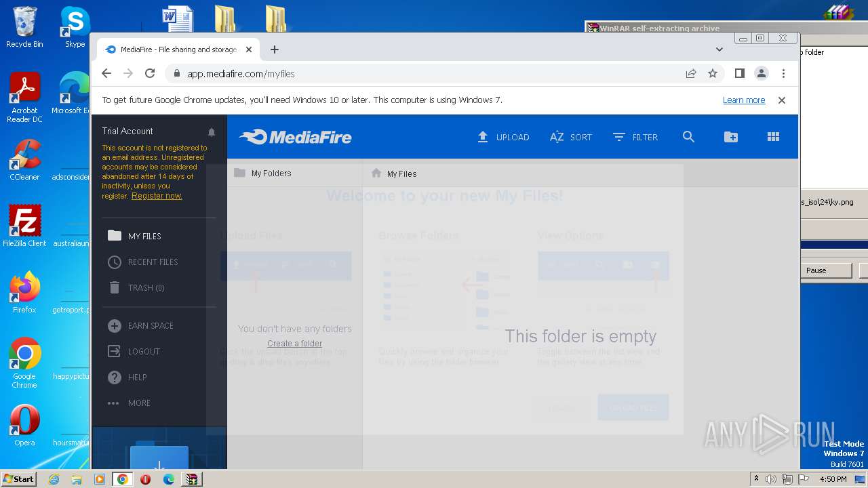Toggle the Chrome side panel

(x=740, y=73)
